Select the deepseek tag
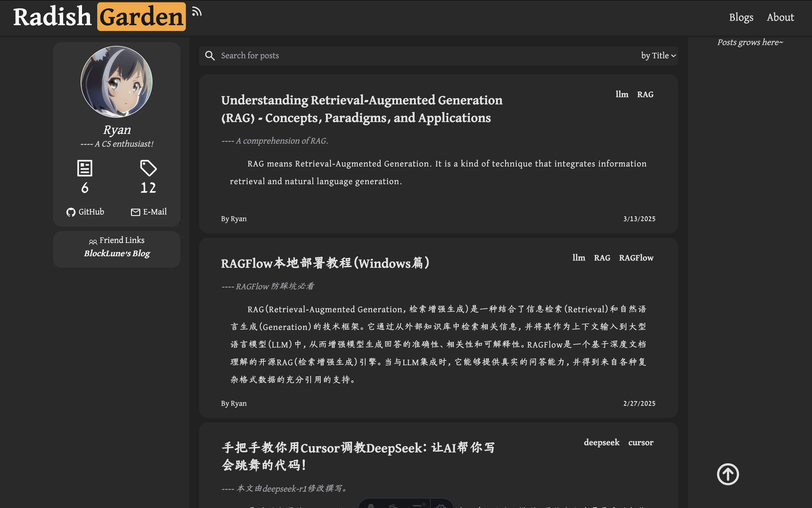The width and height of the screenshot is (812, 508). point(601,442)
